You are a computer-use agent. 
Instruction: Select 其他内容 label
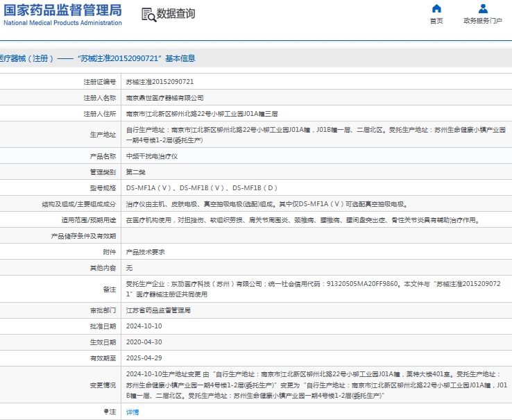point(103,268)
